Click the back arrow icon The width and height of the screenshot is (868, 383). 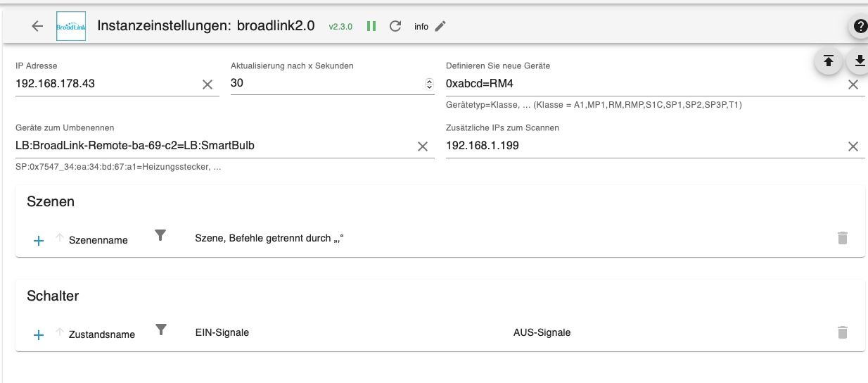[x=37, y=26]
